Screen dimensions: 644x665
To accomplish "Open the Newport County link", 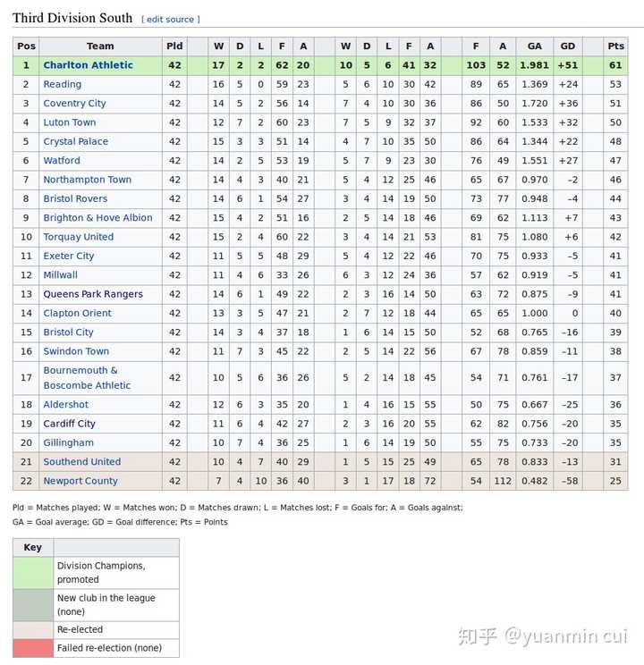I will (80, 481).
